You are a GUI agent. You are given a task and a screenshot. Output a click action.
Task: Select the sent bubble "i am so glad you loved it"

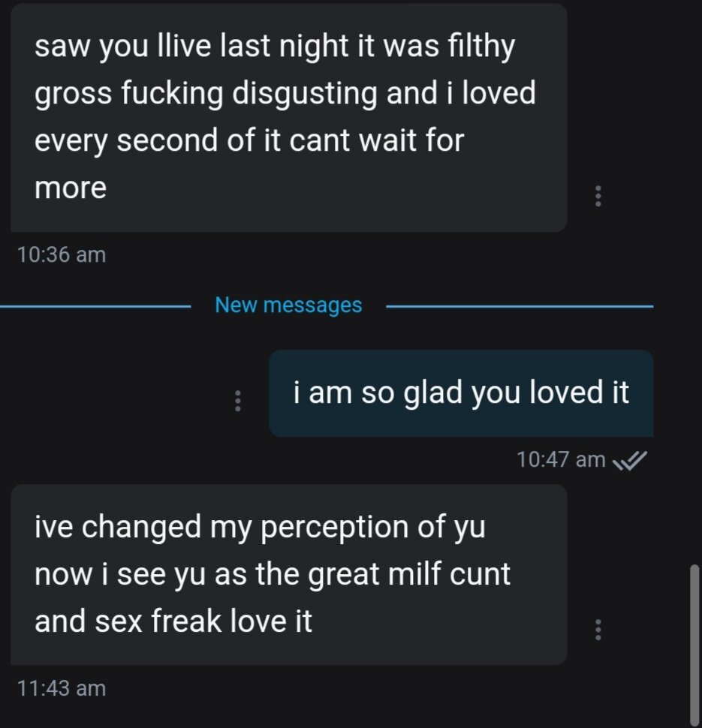coord(461,393)
